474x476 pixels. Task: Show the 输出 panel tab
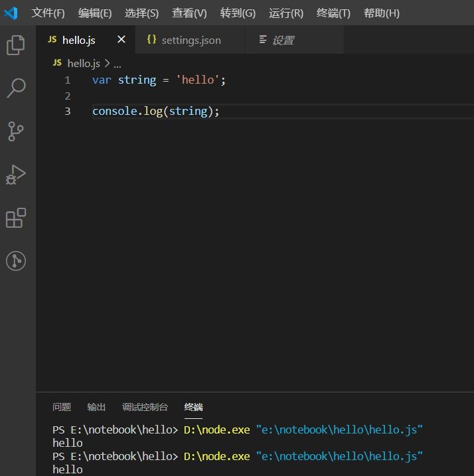(x=96, y=407)
